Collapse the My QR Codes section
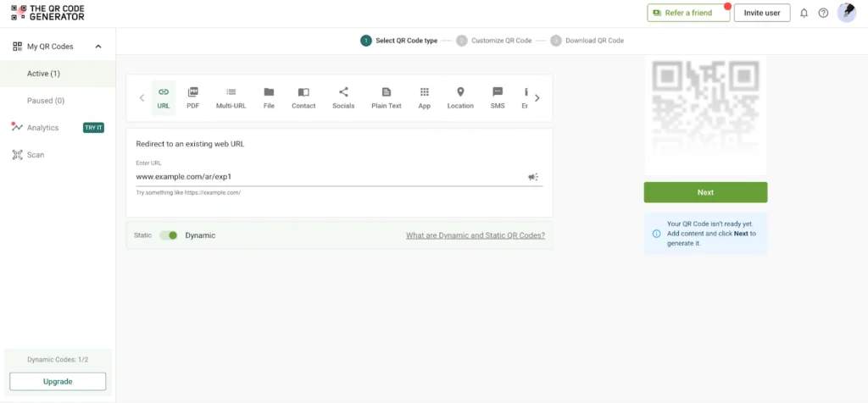Screen dimensions: 868x403 pos(98,47)
